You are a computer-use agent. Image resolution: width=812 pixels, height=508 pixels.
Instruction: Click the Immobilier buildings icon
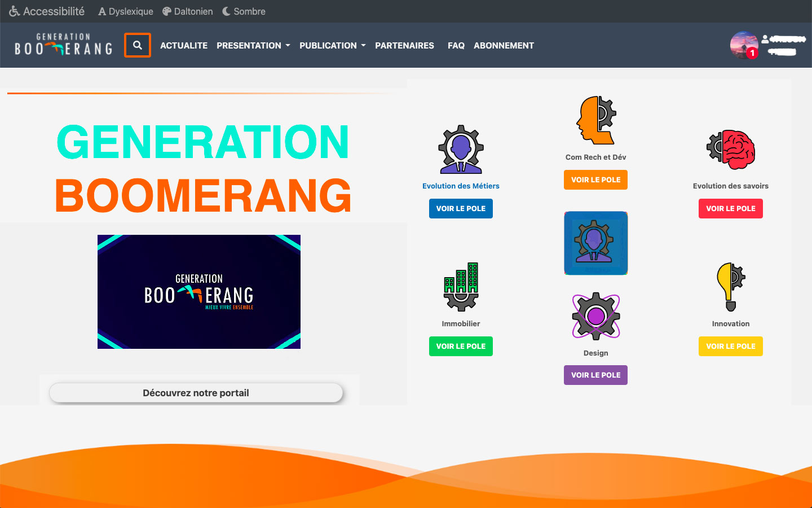click(461, 287)
